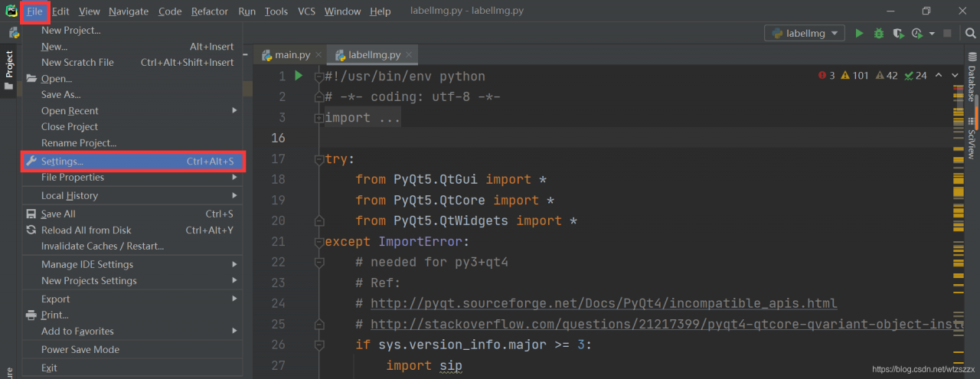980x379 pixels.
Task: Expand the folded import block on line 3
Action: tap(318, 118)
